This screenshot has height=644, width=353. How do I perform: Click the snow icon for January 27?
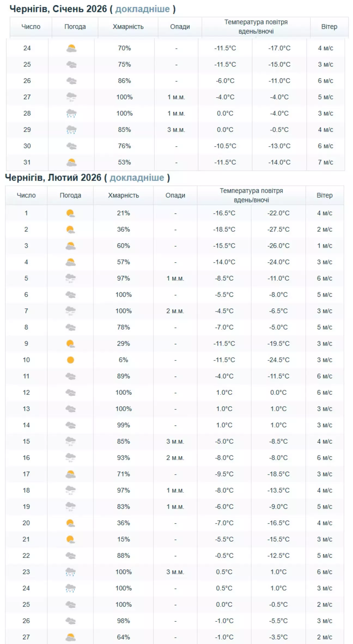(x=71, y=97)
